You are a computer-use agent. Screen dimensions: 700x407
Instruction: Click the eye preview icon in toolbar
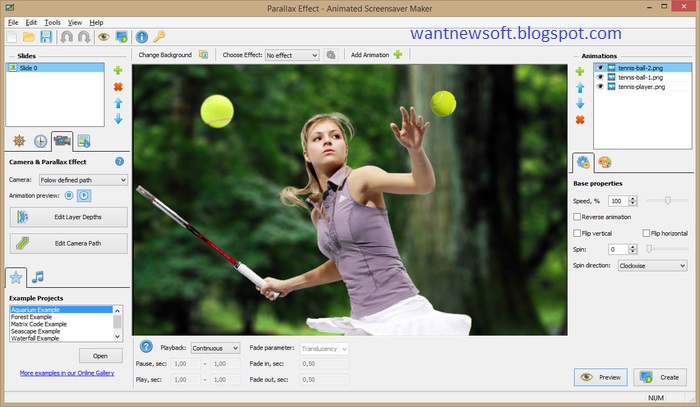tap(104, 37)
